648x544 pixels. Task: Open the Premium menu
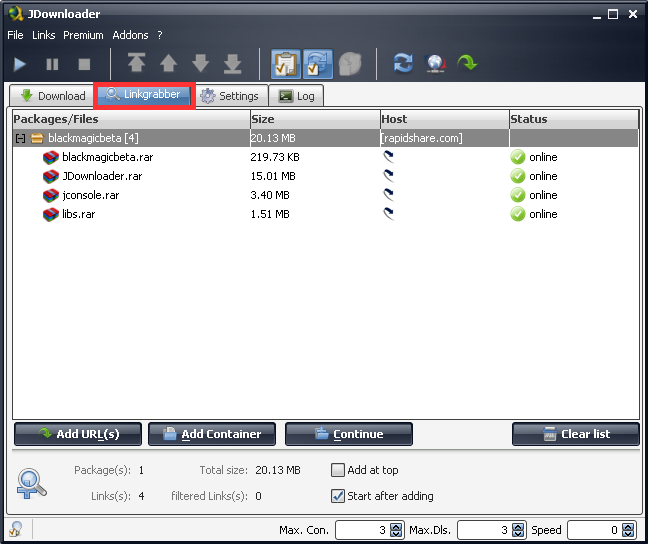pyautogui.click(x=83, y=35)
